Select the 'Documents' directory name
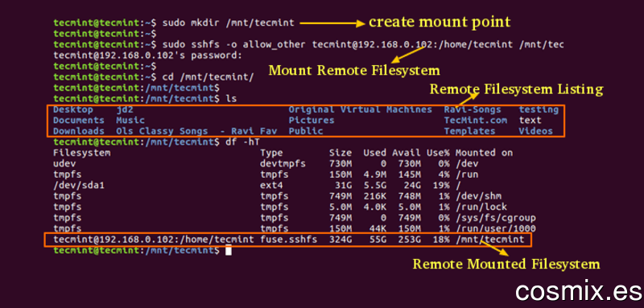 pyautogui.click(x=79, y=120)
